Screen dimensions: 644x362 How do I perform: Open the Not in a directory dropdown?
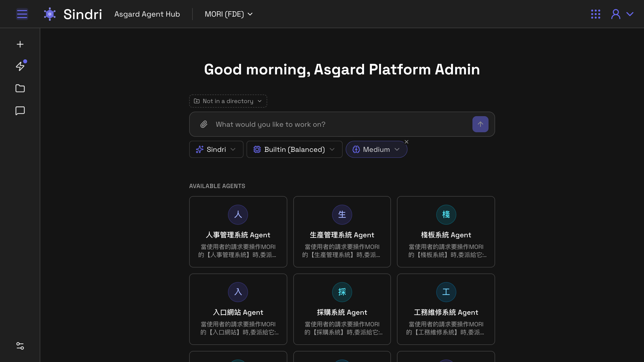(x=228, y=101)
